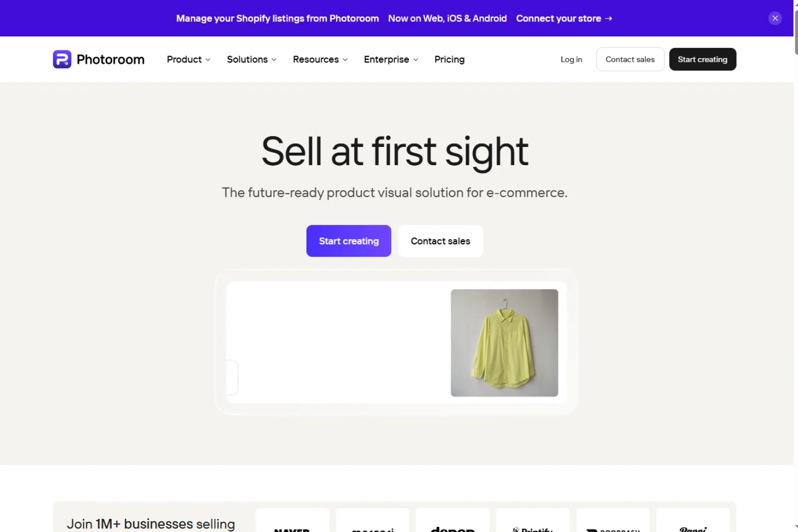Open the Solutions dropdown menu
The height and width of the screenshot is (532, 798).
(251, 59)
